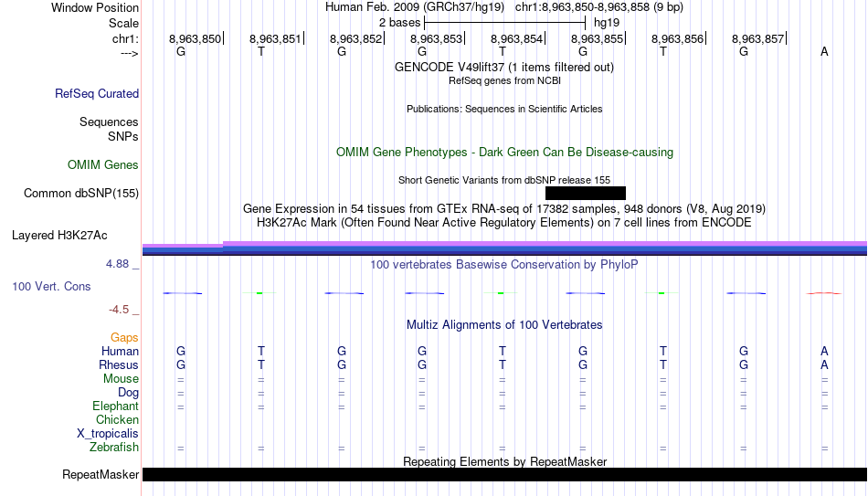
Task: Select the Chicken species label
Action: tap(117, 419)
